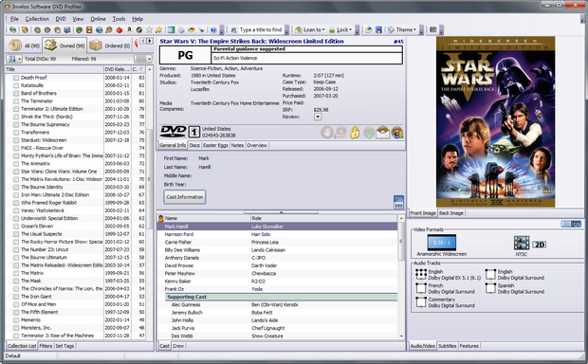588x364 pixels.
Task: Open the Lock dropdown
Action: pos(340,29)
